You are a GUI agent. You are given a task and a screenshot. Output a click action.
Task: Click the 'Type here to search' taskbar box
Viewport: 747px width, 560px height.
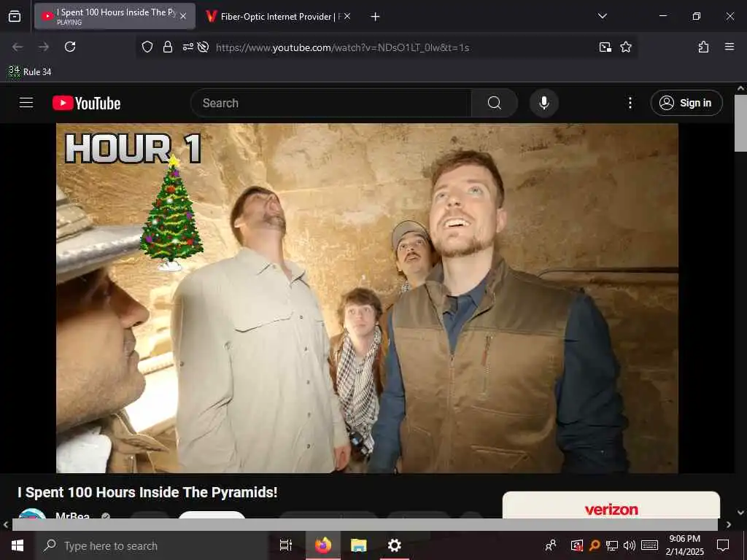coord(152,545)
